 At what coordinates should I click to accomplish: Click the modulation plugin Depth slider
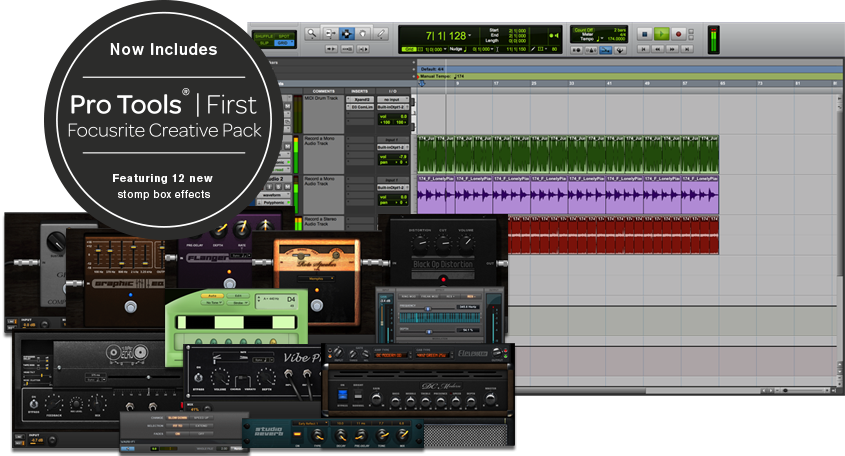(x=427, y=331)
